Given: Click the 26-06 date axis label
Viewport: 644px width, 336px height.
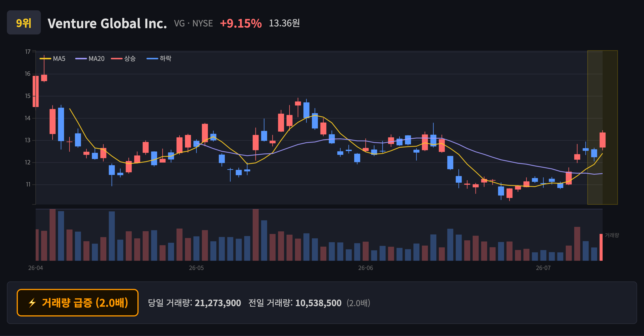Looking at the screenshot, I should (x=366, y=268).
